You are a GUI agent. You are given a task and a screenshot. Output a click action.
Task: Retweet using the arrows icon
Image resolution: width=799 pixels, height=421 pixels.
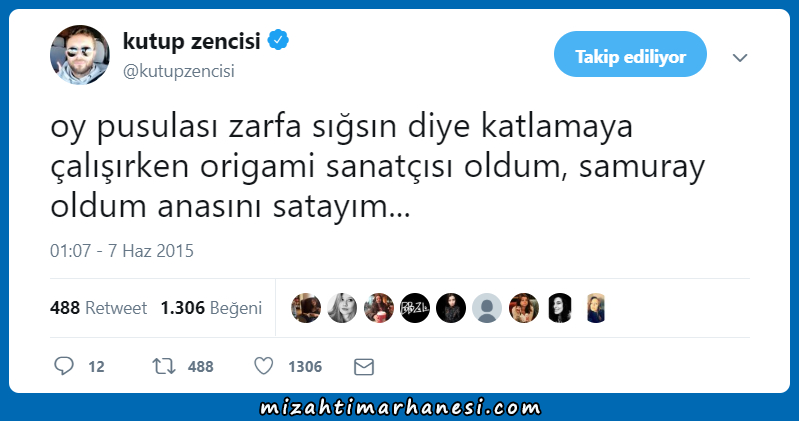tap(164, 366)
